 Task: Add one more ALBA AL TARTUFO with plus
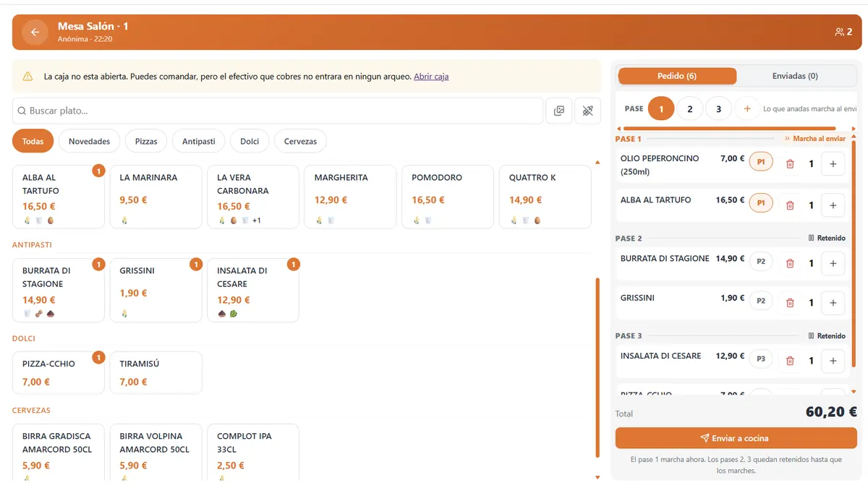click(x=833, y=205)
